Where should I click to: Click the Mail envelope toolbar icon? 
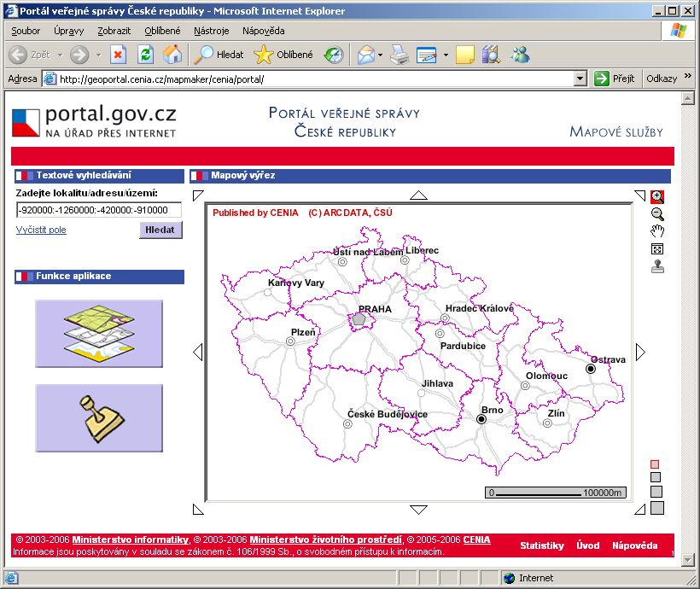(366, 55)
